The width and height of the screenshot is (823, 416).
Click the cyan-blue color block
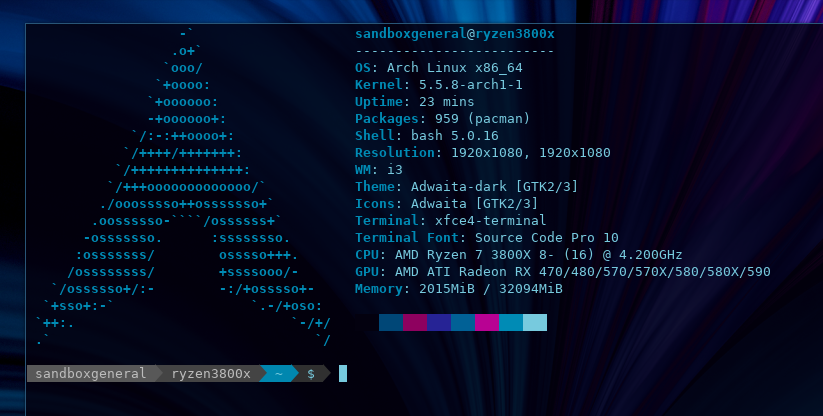[511, 323]
